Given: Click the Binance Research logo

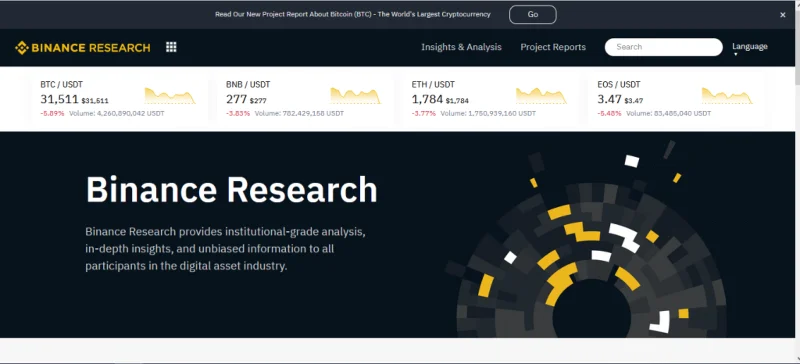Looking at the screenshot, I should 83,47.
